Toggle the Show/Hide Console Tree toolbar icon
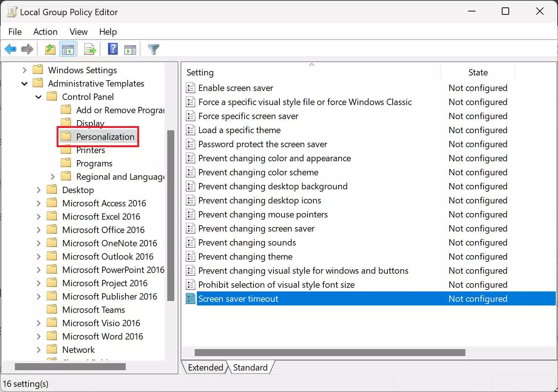This screenshot has height=392, width=558. [x=68, y=49]
